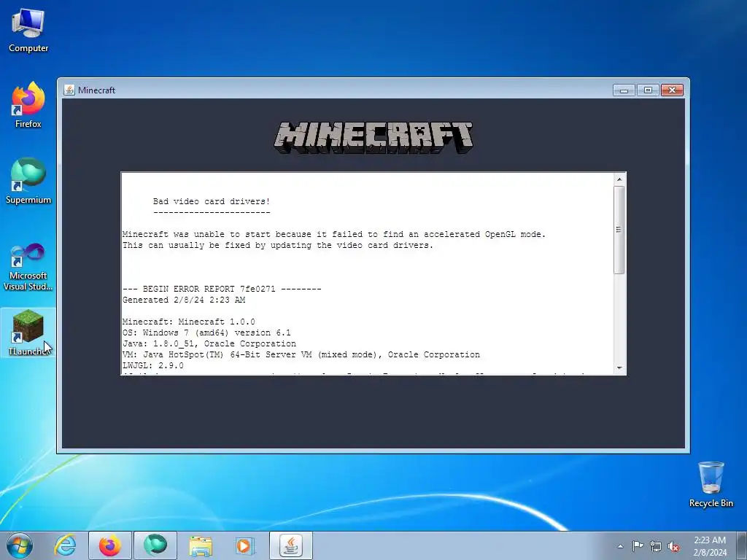Select the Firefox desktop shortcut
The height and width of the screenshot is (560, 747).
point(28,106)
